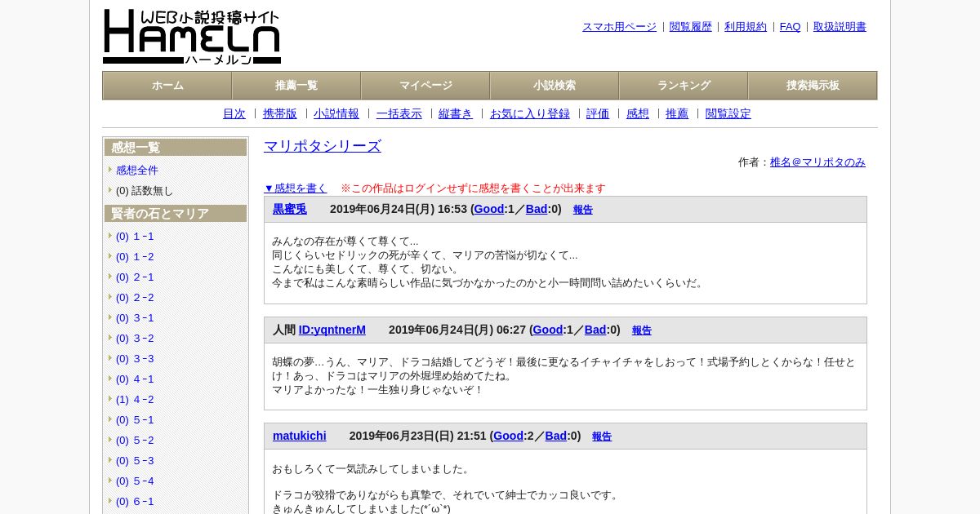
Task: Open 取扱説明書 manual link
Action: 840,27
